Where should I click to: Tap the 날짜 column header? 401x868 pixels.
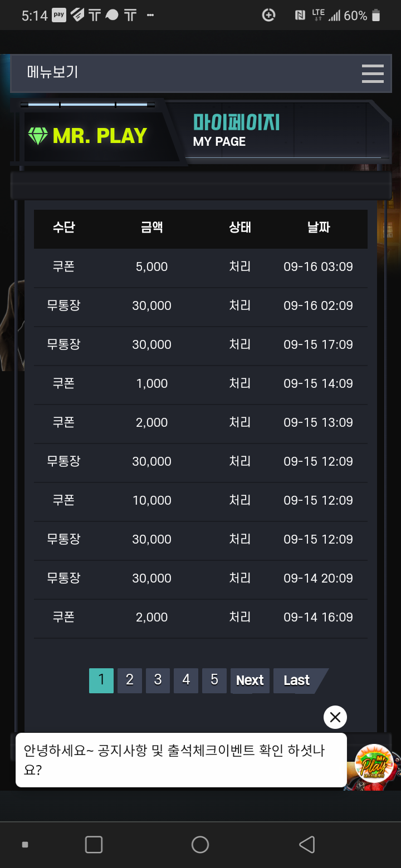click(x=319, y=227)
